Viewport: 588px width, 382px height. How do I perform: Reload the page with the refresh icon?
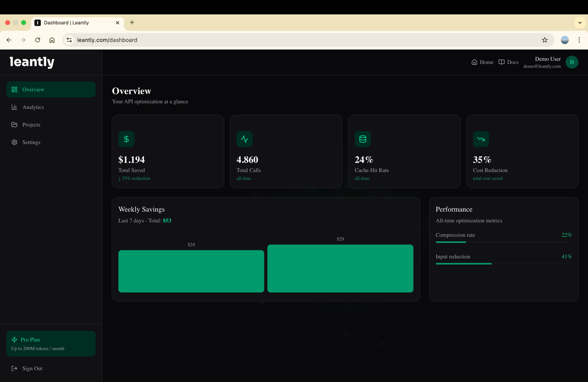point(38,40)
